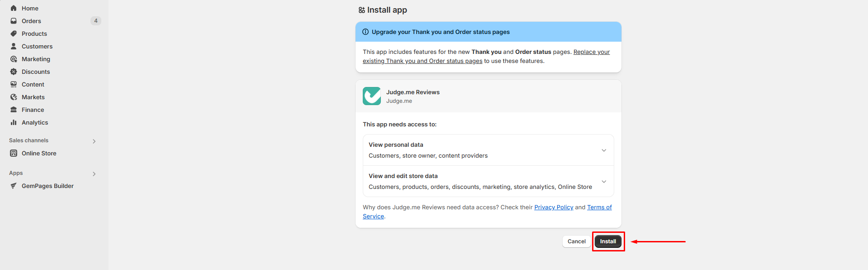This screenshot has height=270, width=868.
Task: Click the Marketing target icon
Action: point(14,59)
